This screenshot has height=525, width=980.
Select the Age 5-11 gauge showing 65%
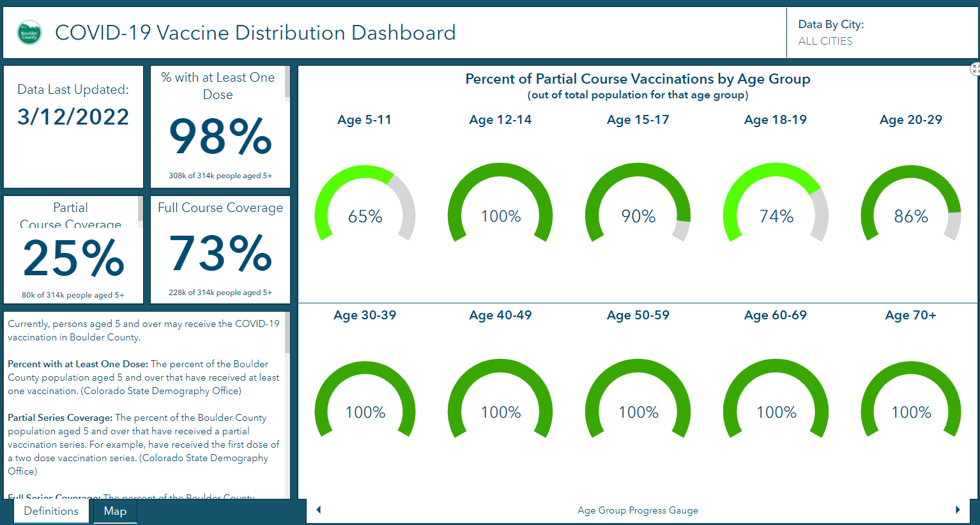(x=365, y=203)
